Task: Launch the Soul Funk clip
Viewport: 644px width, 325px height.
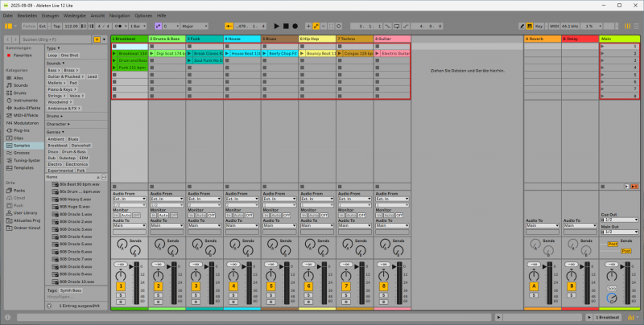Action: tap(190, 60)
